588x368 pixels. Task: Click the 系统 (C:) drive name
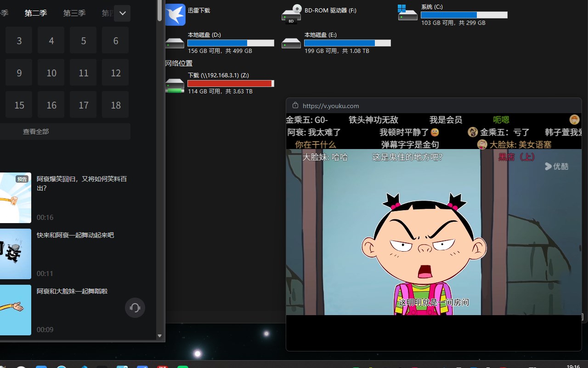[432, 7]
